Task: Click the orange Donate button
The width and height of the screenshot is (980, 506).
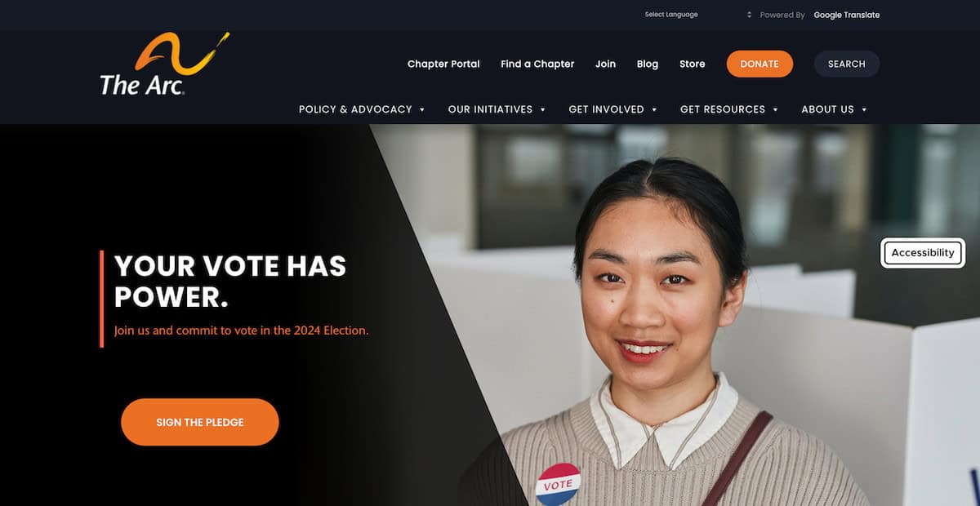Action: [759, 64]
